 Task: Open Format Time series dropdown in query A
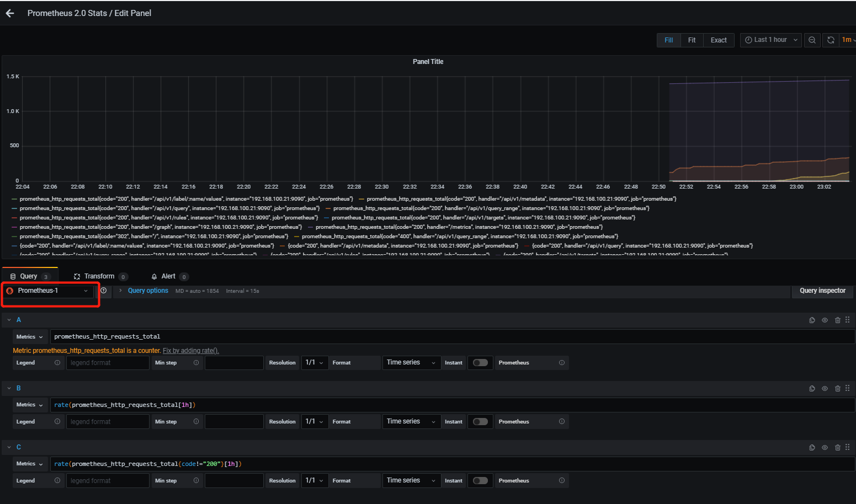[411, 363]
